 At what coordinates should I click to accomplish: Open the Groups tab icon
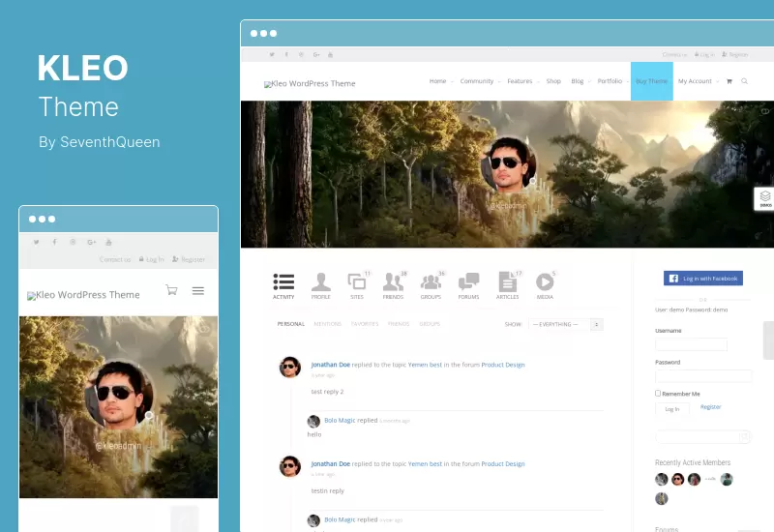pyautogui.click(x=431, y=281)
